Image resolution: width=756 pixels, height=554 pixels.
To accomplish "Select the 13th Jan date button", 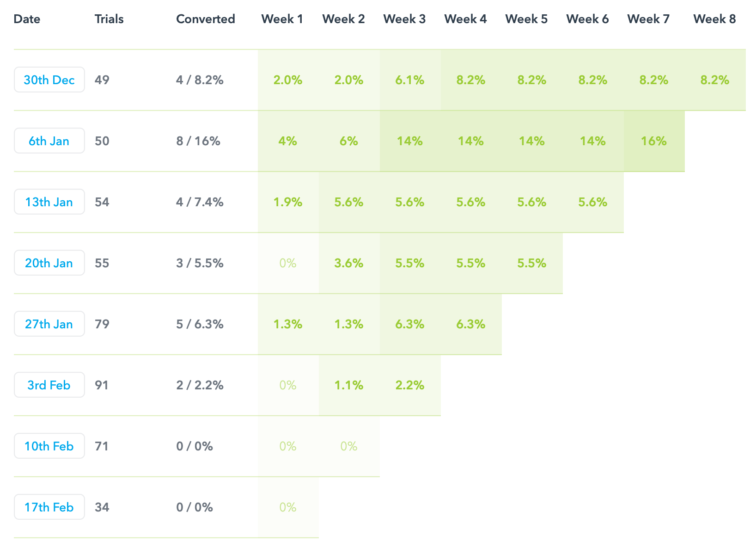I will [49, 202].
